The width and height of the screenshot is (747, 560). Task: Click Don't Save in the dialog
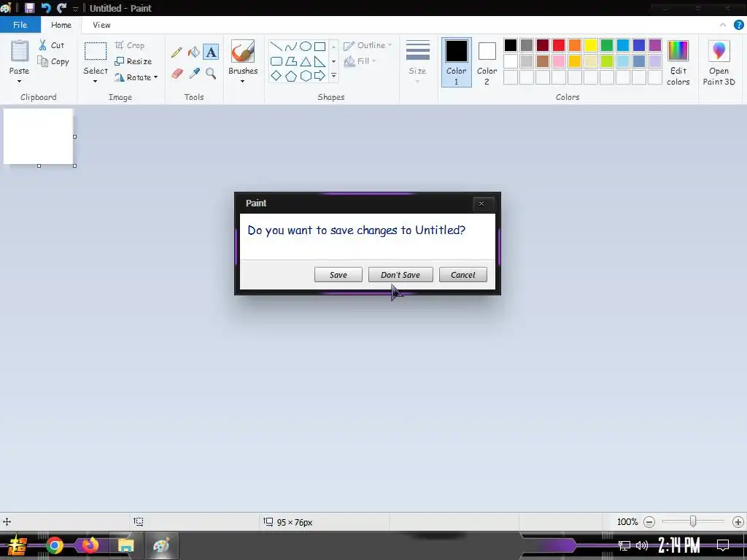pyautogui.click(x=400, y=275)
